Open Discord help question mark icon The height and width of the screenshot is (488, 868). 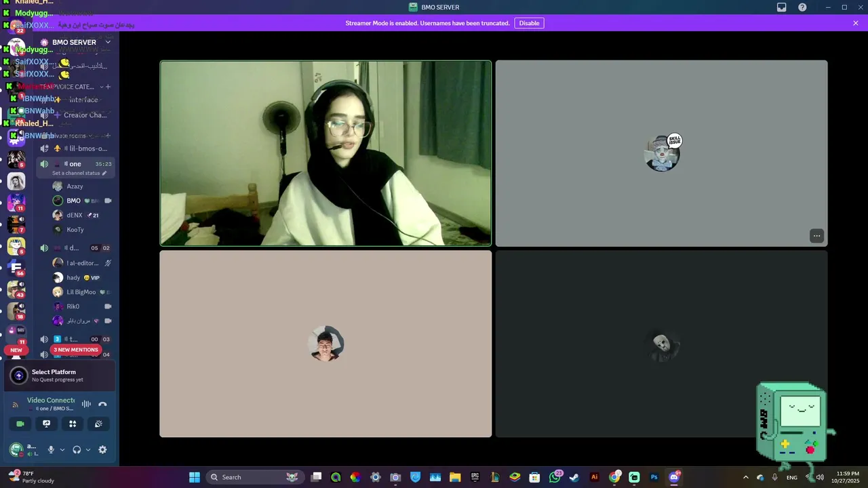[802, 7]
